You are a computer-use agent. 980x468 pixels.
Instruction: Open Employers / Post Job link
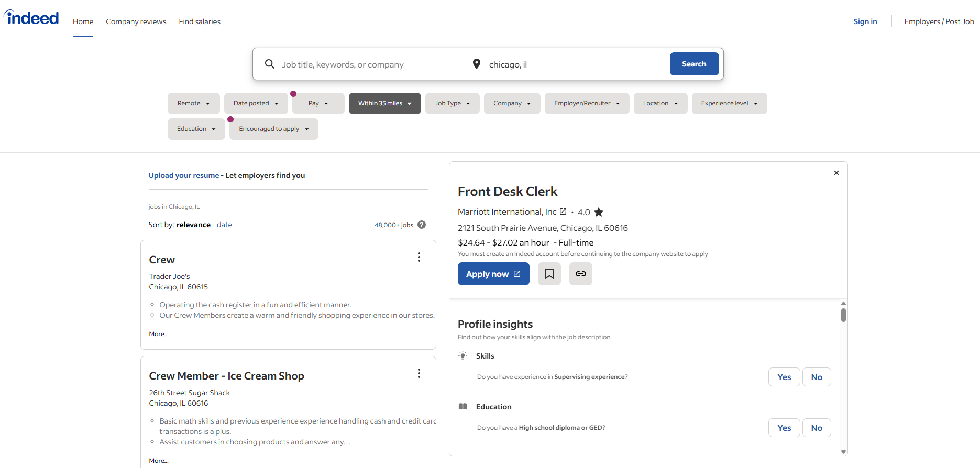pos(939,21)
